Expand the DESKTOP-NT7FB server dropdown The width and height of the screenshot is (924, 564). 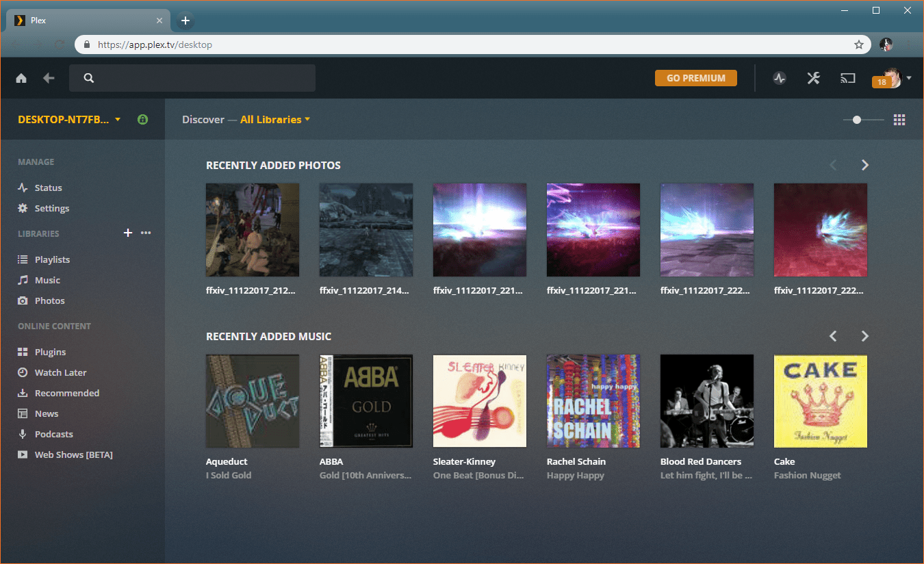point(69,119)
